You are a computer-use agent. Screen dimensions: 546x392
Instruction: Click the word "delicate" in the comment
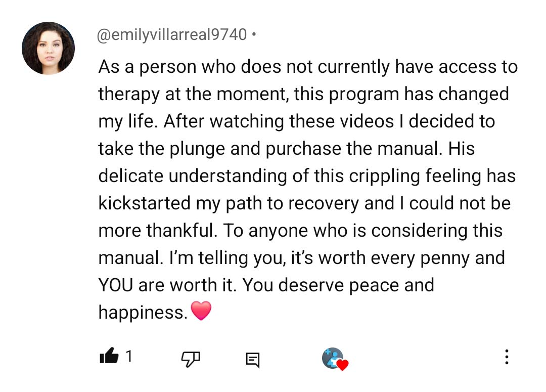point(131,176)
